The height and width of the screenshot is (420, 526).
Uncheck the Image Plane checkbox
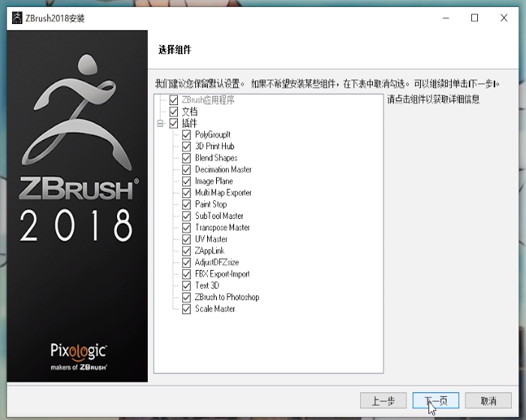(187, 181)
